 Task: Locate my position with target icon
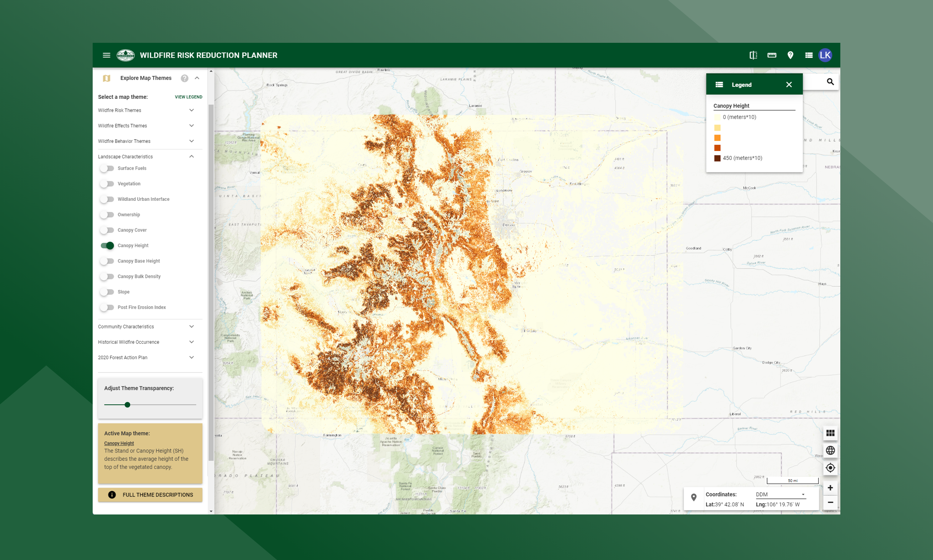[830, 467]
